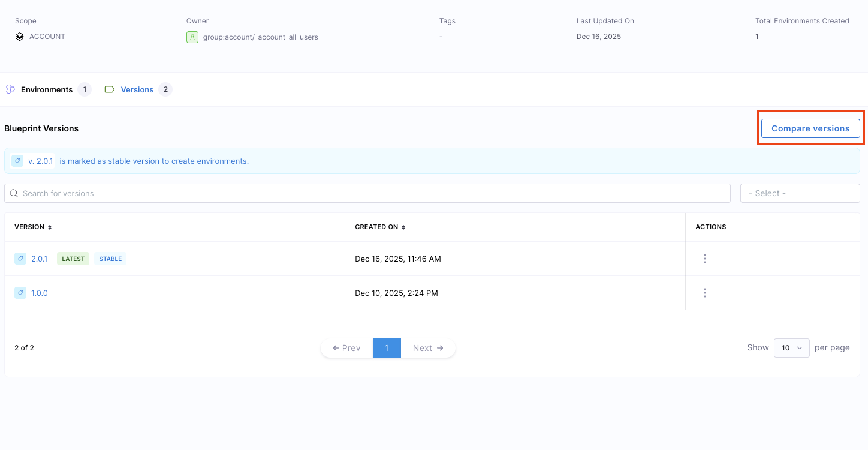The height and width of the screenshot is (450, 868).
Task: Expand the rows per page dropdown
Action: click(x=791, y=348)
